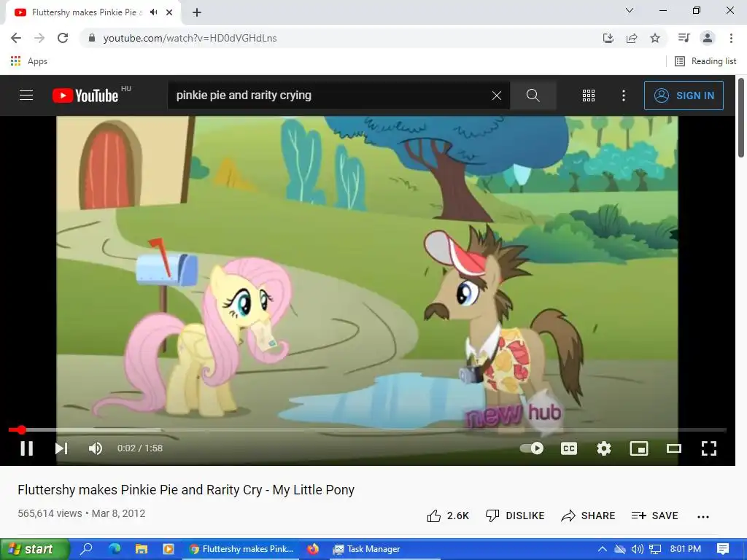This screenshot has width=747, height=560.
Task: Go back in the browser
Action: [16, 38]
